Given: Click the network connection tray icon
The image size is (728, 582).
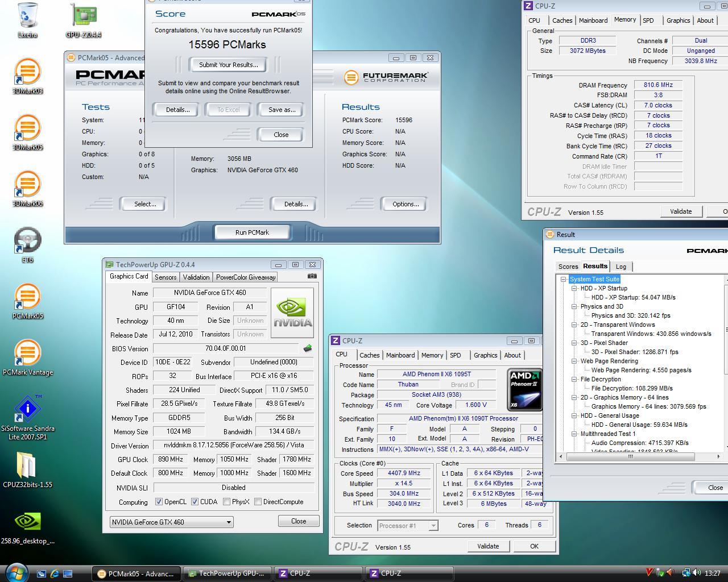Looking at the screenshot, I should click(x=686, y=573).
